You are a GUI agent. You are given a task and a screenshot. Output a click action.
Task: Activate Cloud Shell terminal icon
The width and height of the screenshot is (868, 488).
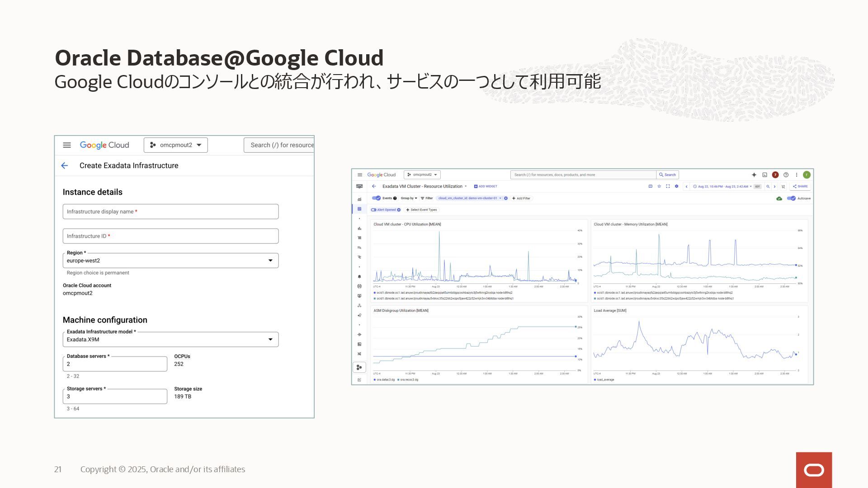pyautogui.click(x=765, y=175)
